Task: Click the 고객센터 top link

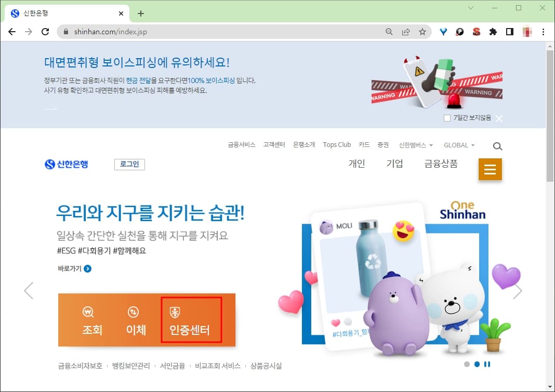Action: pos(274,145)
